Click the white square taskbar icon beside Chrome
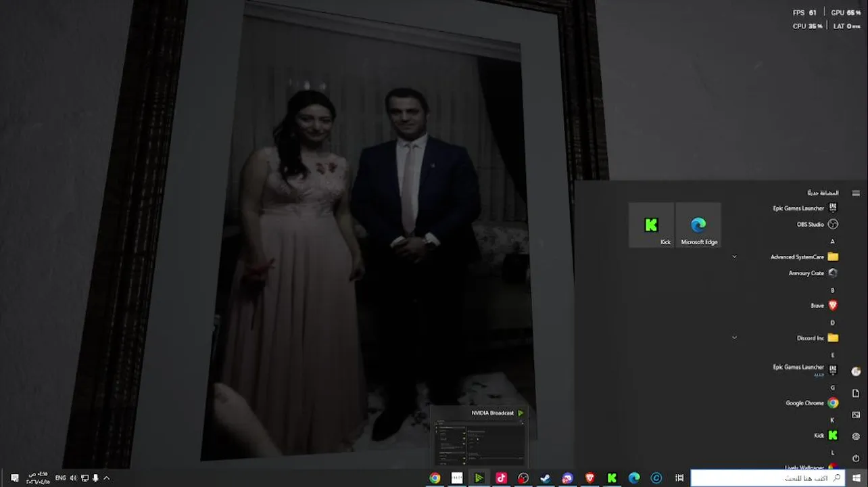 [x=457, y=478]
